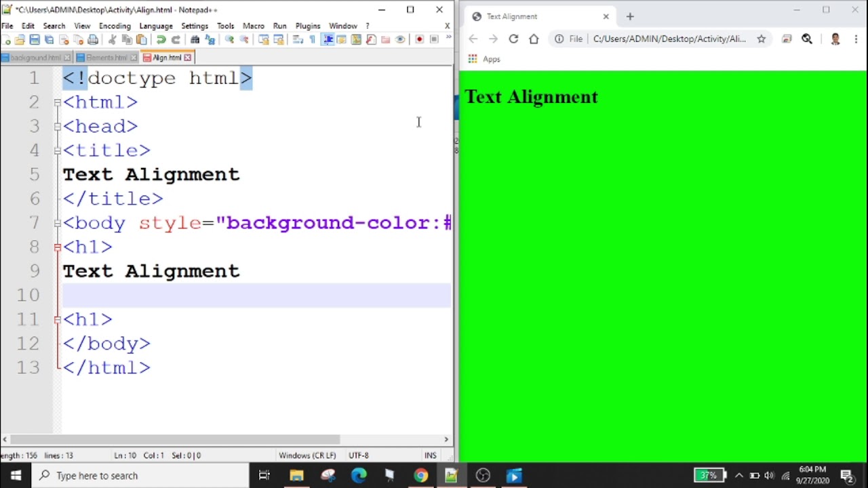Screen dimensions: 868x488
Task: Open the Chrome three-dot menu
Action: (x=856, y=39)
